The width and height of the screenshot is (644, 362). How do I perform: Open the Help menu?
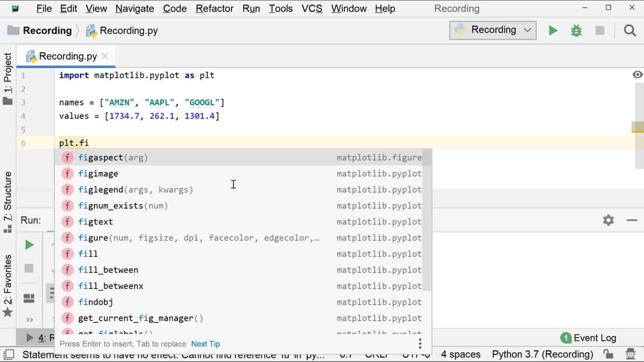click(385, 9)
